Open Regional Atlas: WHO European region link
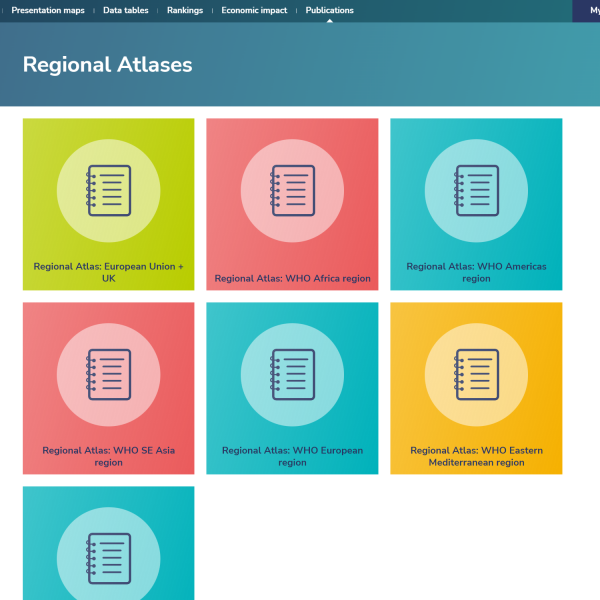Screen dimensions: 600x600 click(292, 456)
